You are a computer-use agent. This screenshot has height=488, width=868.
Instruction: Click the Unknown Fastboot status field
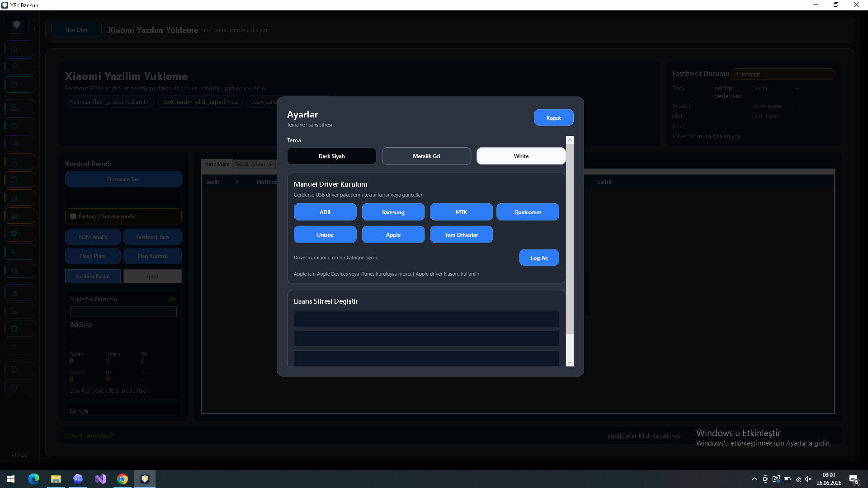click(783, 74)
